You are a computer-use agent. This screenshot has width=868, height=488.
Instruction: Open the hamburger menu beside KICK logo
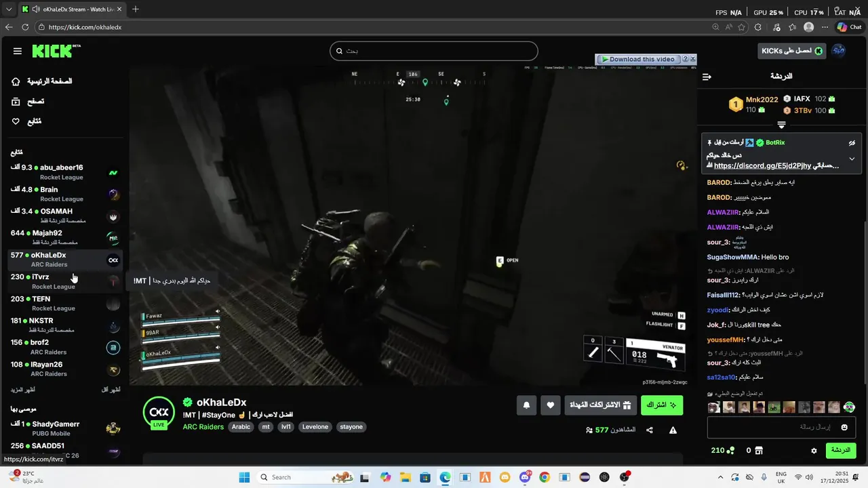[18, 52]
